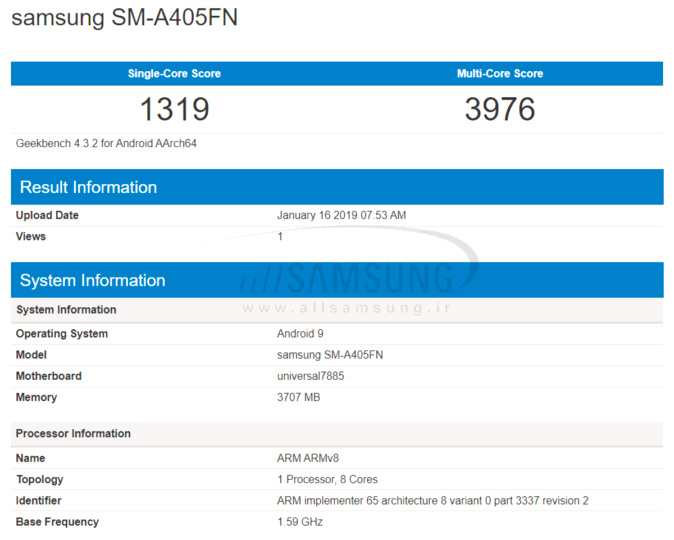The image size is (674, 540).
Task: Click the Name label
Action: 30,458
